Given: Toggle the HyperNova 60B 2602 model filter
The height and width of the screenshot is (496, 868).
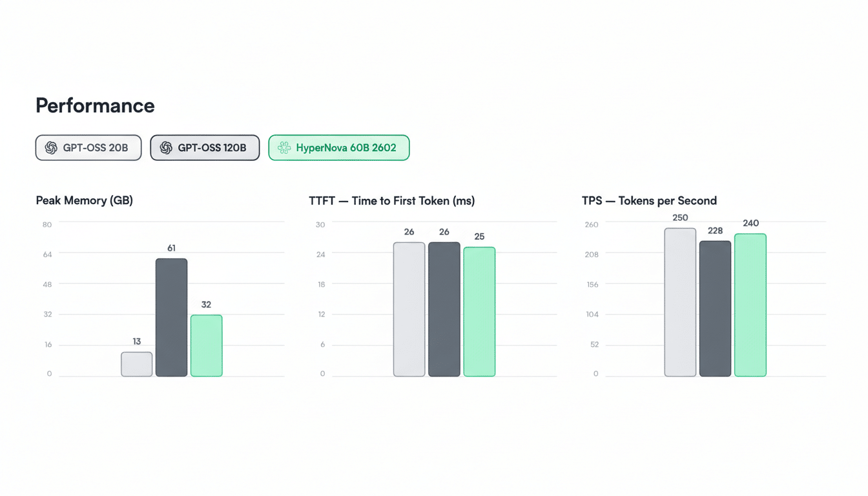Looking at the screenshot, I should (x=339, y=148).
